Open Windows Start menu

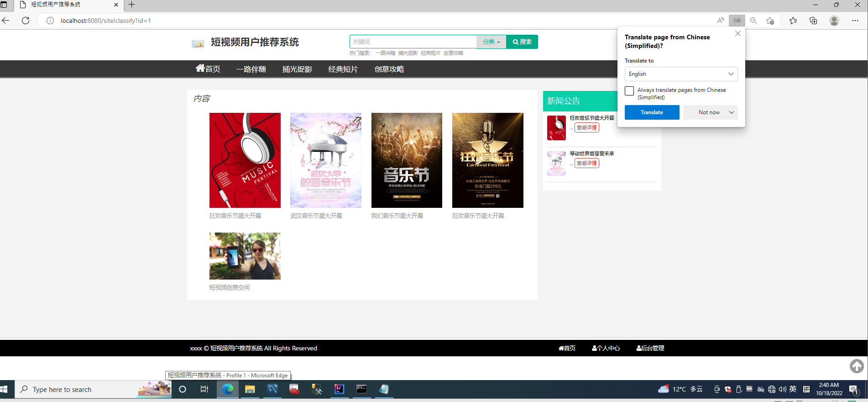(4, 389)
